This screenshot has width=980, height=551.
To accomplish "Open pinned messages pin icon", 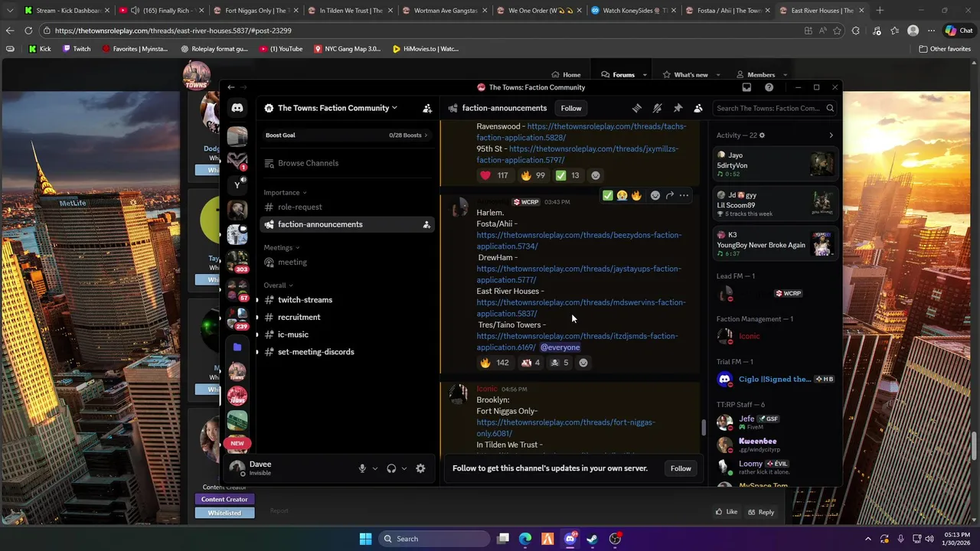I will click(678, 108).
